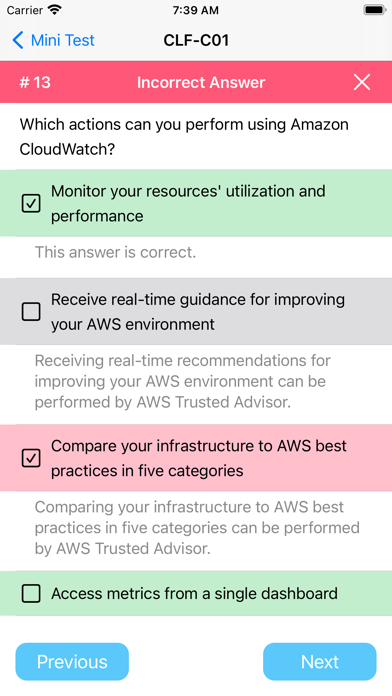Return to Mini Test screen
This screenshot has height=696, width=392.
(x=53, y=40)
